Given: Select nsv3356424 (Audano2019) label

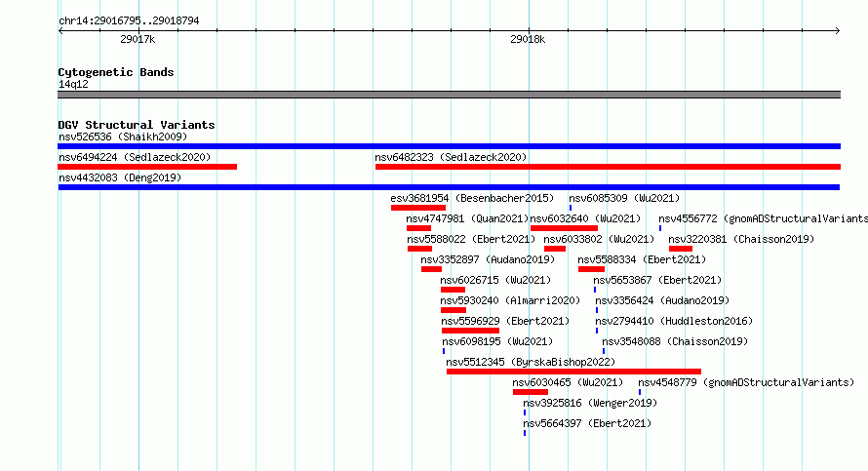Looking at the screenshot, I should pos(662,300).
